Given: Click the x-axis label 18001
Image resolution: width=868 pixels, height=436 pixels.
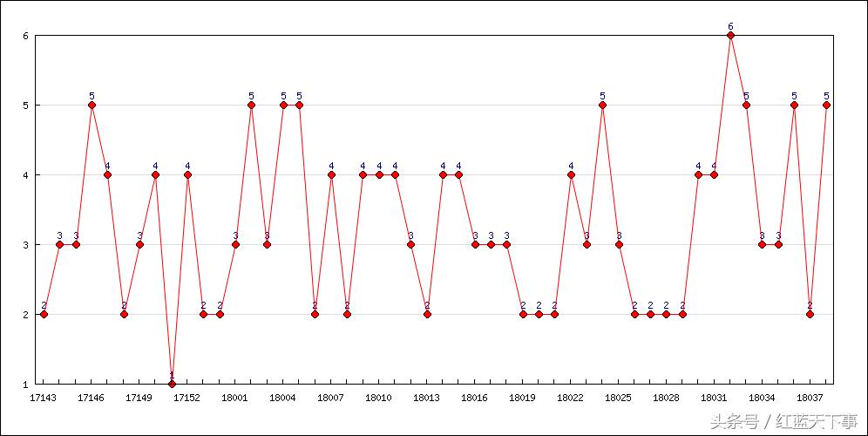Looking at the screenshot, I should pyautogui.click(x=235, y=398).
